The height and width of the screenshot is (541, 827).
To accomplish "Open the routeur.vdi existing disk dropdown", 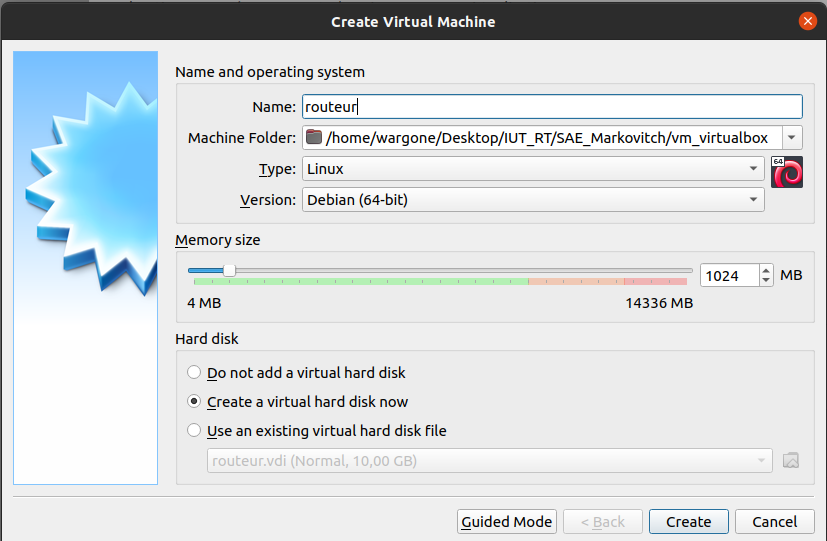I will 489,460.
